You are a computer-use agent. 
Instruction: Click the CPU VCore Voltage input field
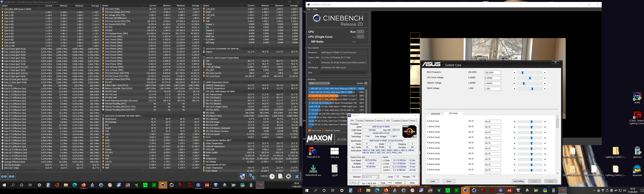click(493, 78)
